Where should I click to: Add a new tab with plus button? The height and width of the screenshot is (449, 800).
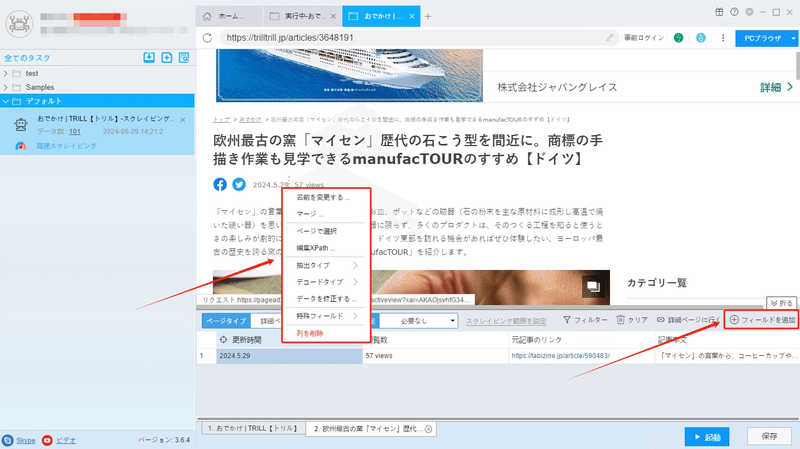click(428, 16)
